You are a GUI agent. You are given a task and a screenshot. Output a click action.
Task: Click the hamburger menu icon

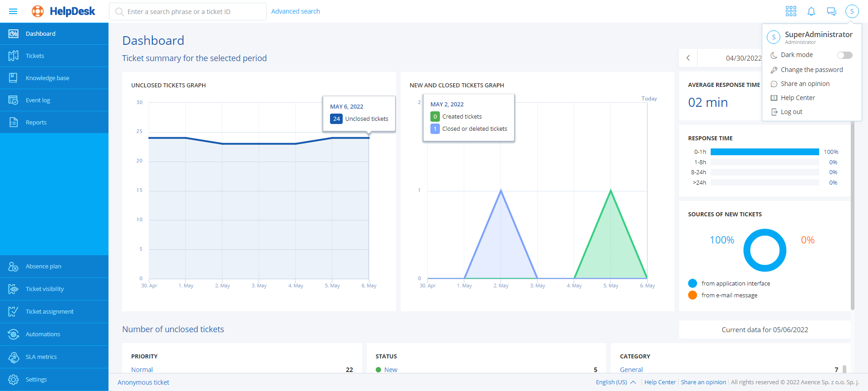tap(13, 11)
